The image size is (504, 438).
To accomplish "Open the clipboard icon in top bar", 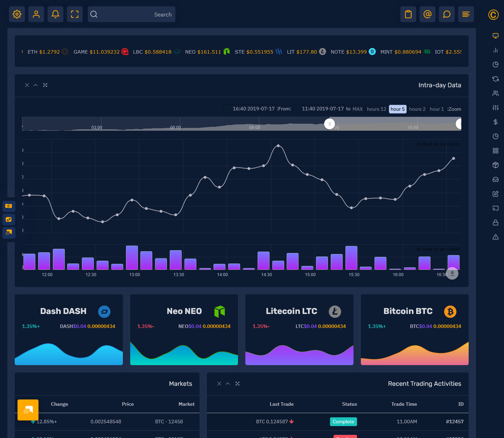I will pos(408,14).
